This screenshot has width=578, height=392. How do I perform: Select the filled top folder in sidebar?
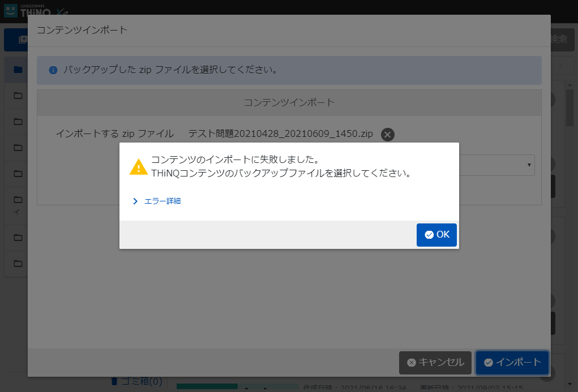coord(18,70)
